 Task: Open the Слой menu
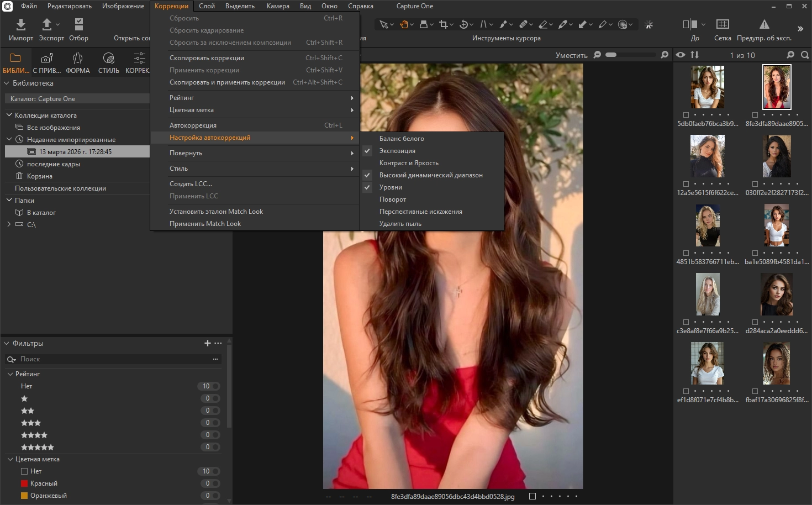[x=207, y=6]
